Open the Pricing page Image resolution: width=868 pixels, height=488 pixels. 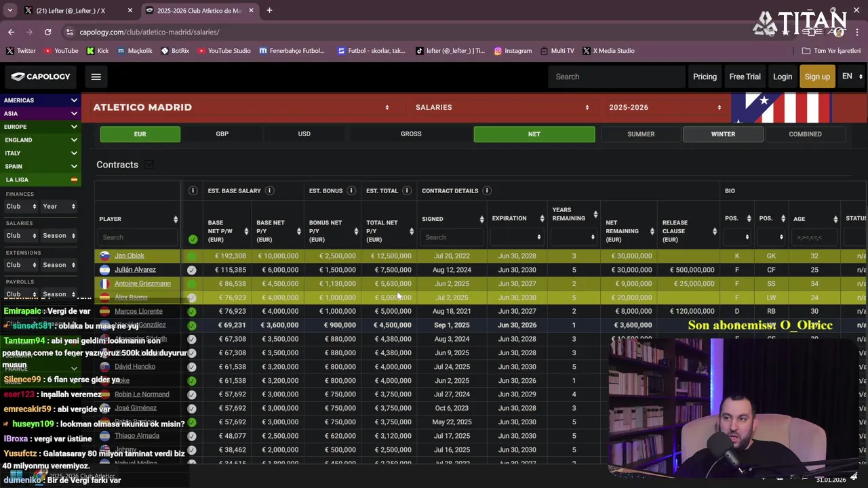705,77
